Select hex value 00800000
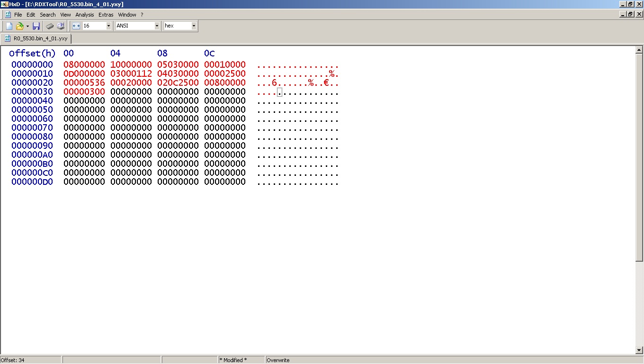 [x=225, y=82]
